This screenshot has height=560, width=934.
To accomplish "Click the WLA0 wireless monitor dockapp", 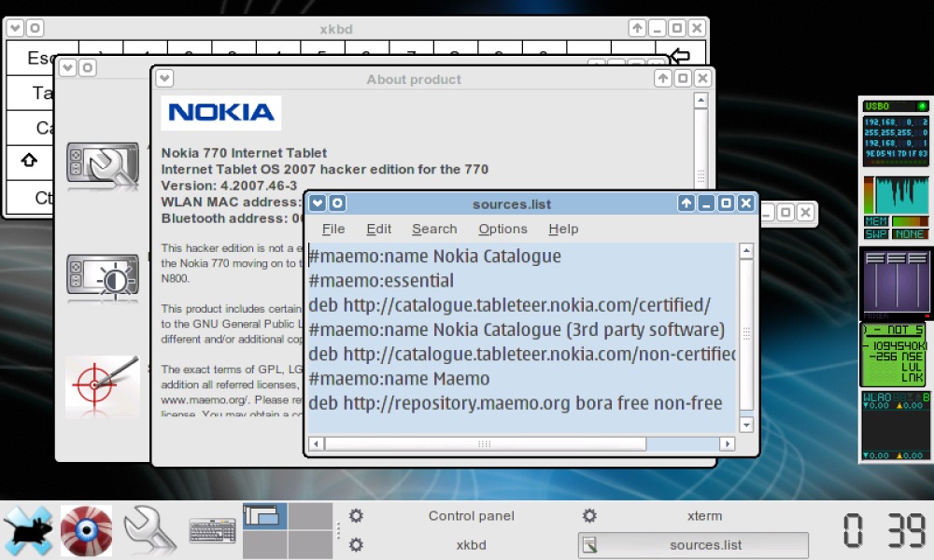I will pyautogui.click(x=896, y=426).
